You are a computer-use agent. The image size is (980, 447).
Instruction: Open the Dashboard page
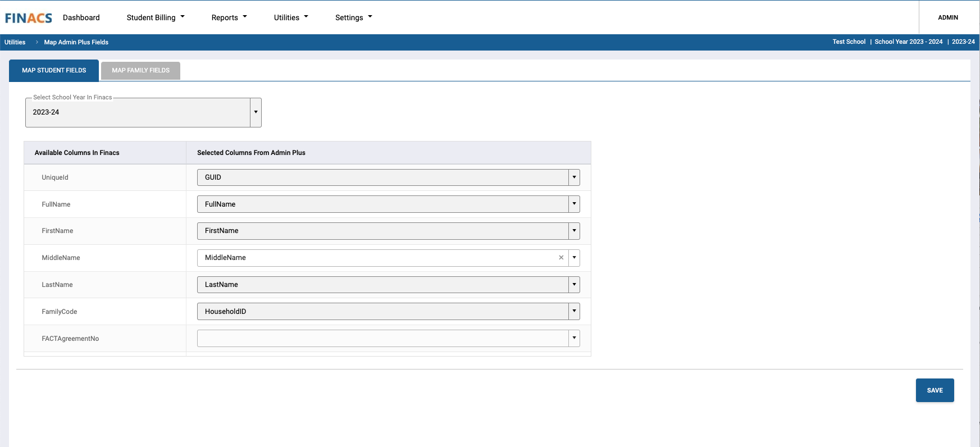tap(81, 17)
